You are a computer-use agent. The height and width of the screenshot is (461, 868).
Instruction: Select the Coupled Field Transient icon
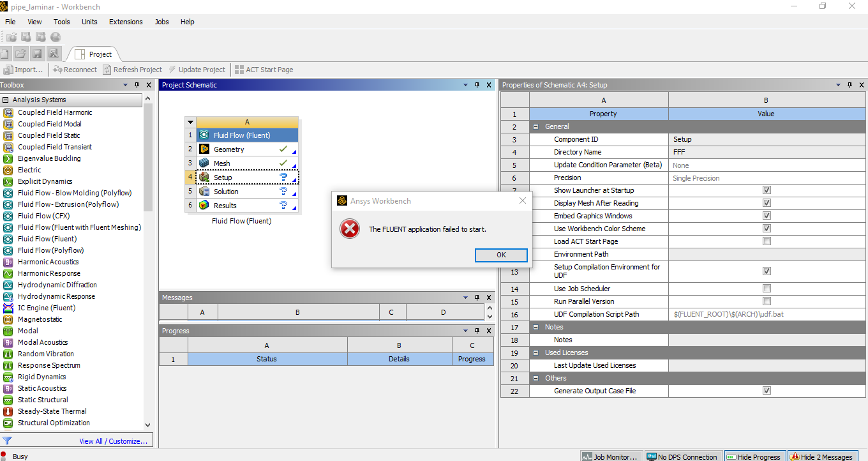tap(8, 147)
